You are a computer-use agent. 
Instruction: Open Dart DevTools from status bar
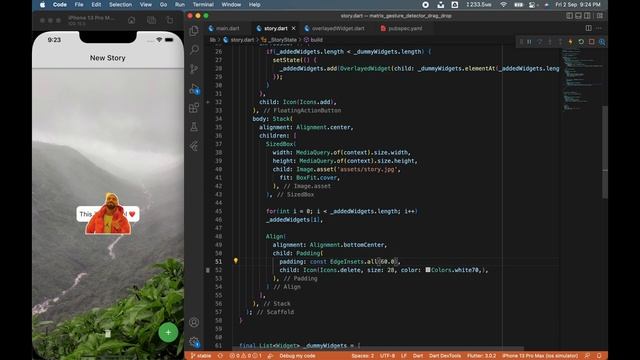[445, 356]
